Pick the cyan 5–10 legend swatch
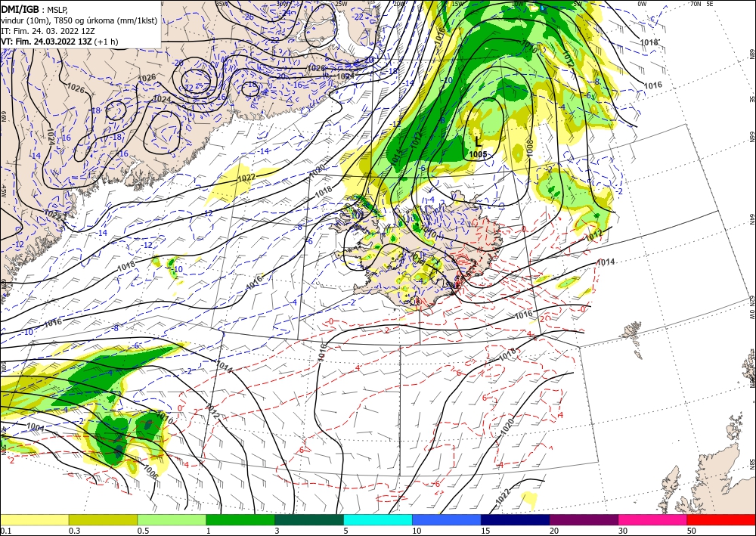 point(378,519)
